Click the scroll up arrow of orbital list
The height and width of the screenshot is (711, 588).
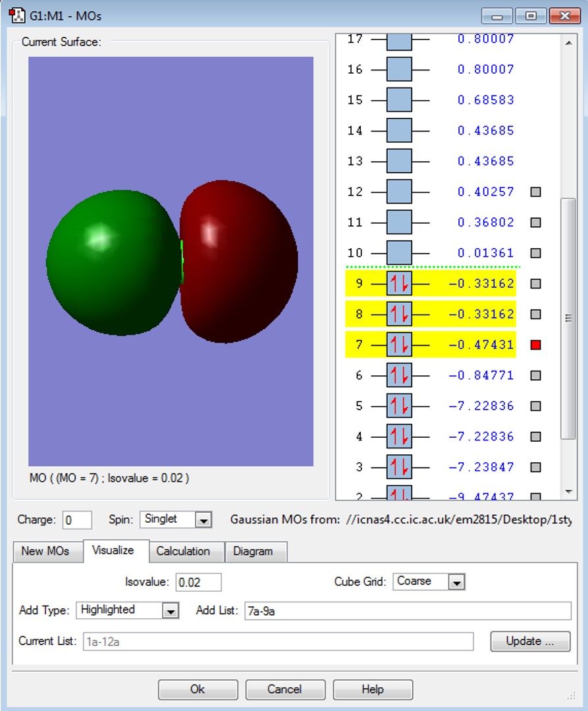pyautogui.click(x=568, y=43)
